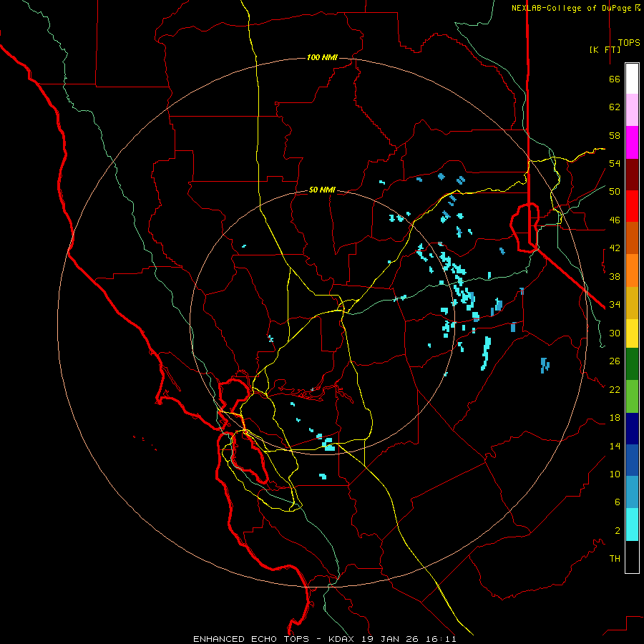
Task: Select the light green legend swatch
Action: tap(632, 396)
